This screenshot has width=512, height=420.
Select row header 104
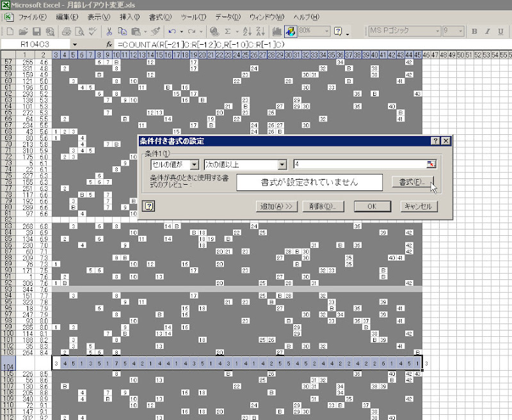pos(8,363)
